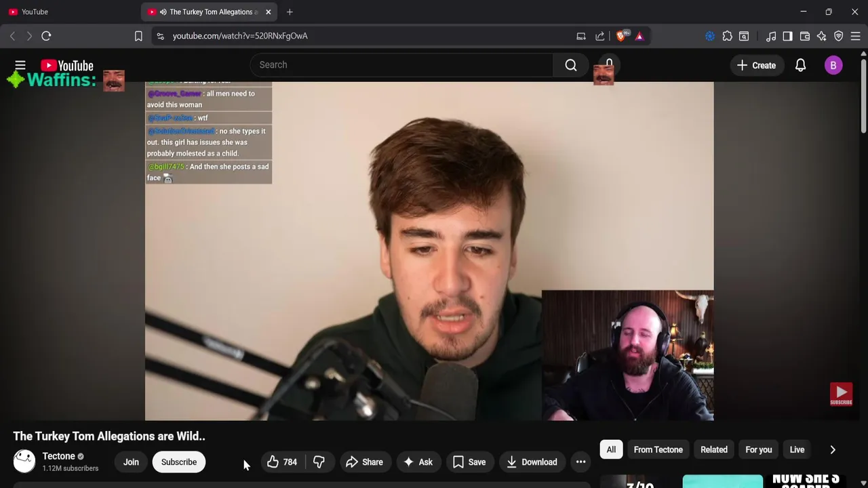Open the Brave VPN shield icon
The width and height of the screenshot is (868, 488).
(x=839, y=36)
